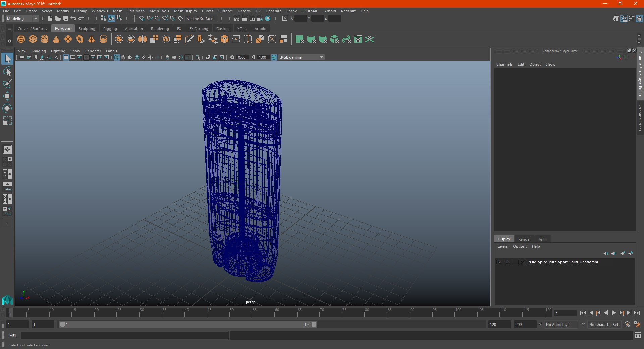Create a polygon cylinder from the shelf
Screen dimensions: 644x349
point(45,39)
